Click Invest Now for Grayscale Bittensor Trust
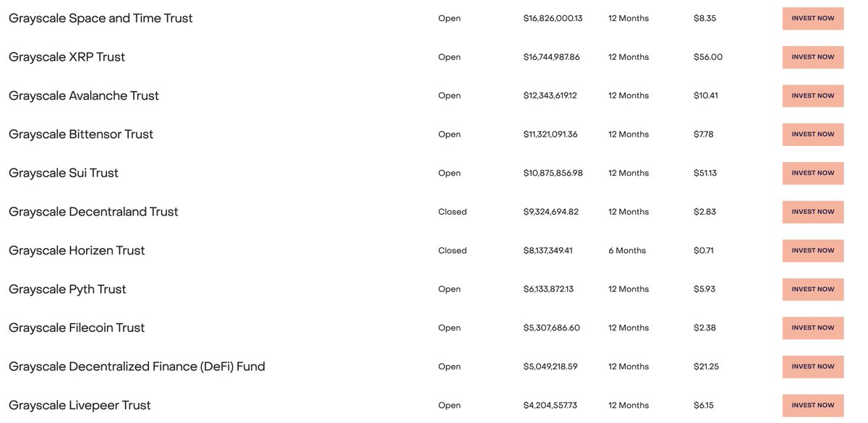 [x=813, y=134]
